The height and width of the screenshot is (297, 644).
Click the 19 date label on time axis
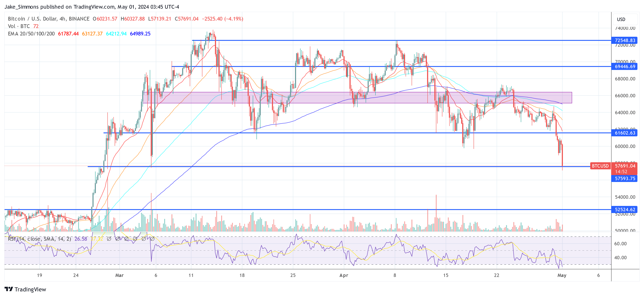point(40,275)
